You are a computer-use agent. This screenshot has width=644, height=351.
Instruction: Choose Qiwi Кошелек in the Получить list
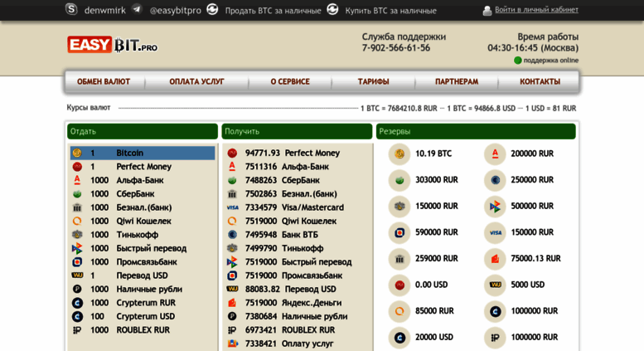point(298,221)
